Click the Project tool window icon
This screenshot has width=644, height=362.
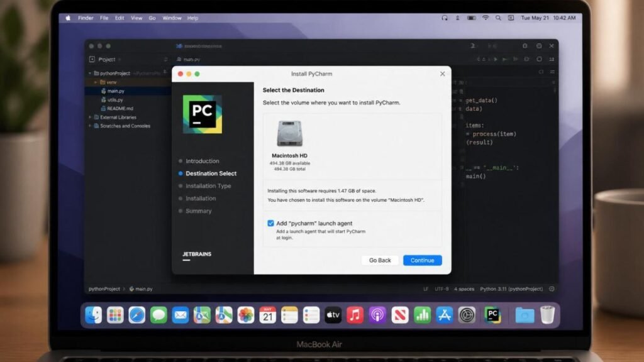pyautogui.click(x=92, y=60)
